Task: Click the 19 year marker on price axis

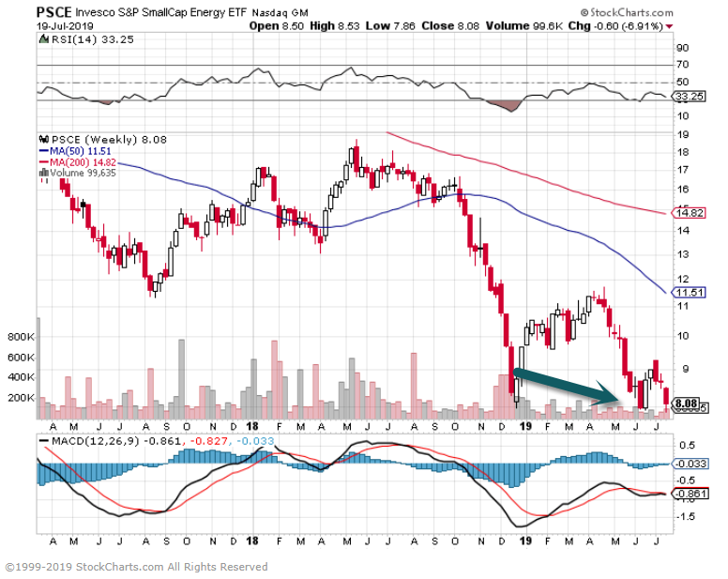Action: point(525,426)
